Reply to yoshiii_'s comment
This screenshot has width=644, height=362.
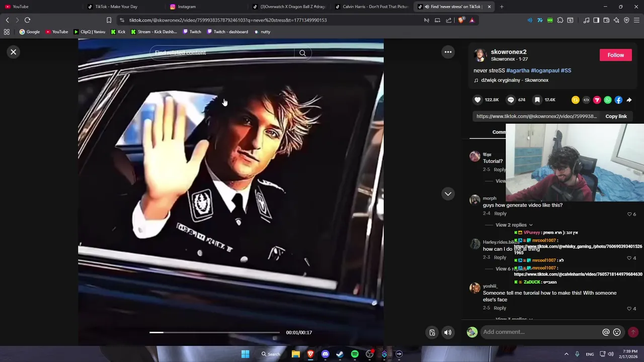click(x=500, y=308)
